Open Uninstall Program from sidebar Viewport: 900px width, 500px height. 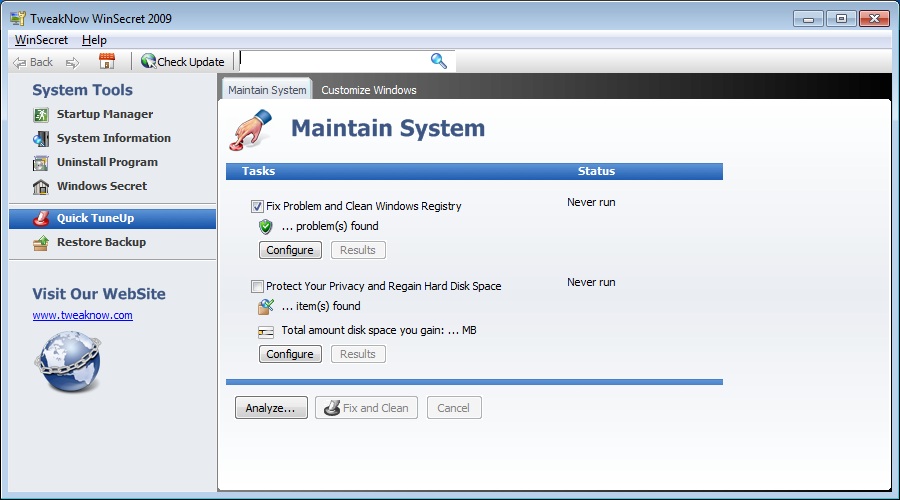click(x=107, y=162)
